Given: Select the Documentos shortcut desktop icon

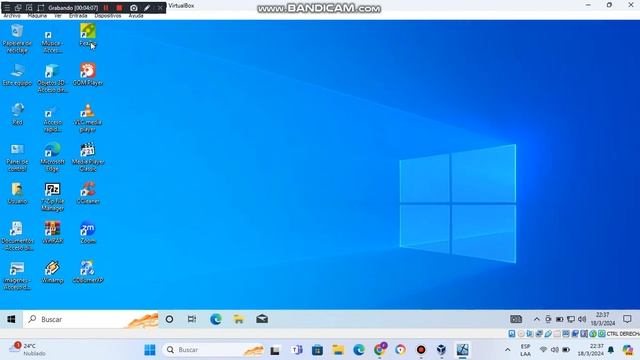Looking at the screenshot, I should (x=17, y=236).
